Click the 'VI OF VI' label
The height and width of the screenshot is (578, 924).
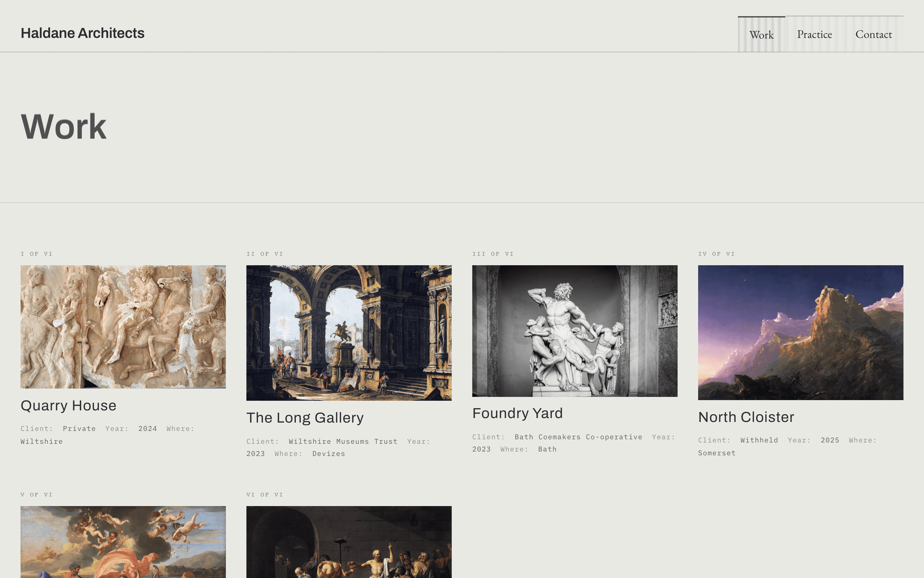[265, 495]
